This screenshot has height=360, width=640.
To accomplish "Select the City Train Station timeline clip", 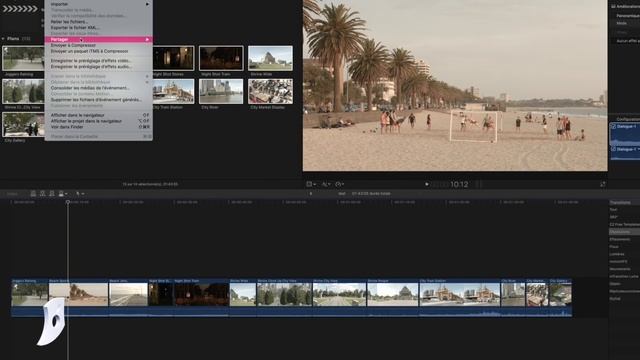I will [x=460, y=297].
